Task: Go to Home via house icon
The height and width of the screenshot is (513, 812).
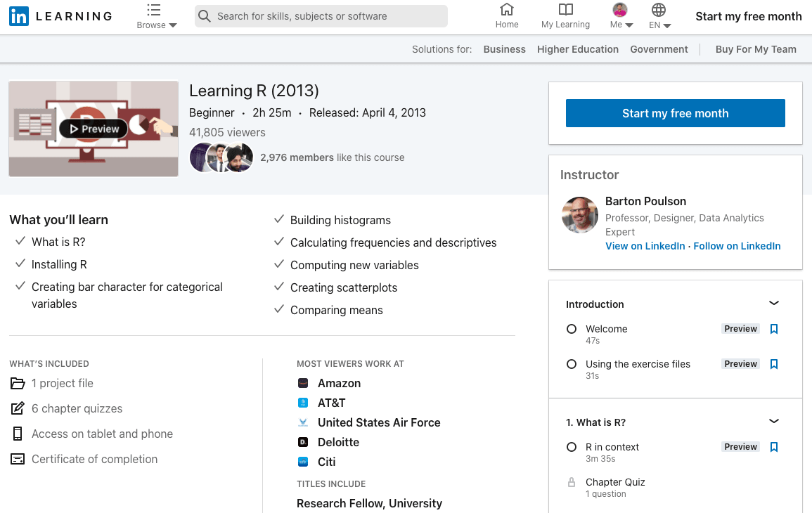Action: coord(506,9)
